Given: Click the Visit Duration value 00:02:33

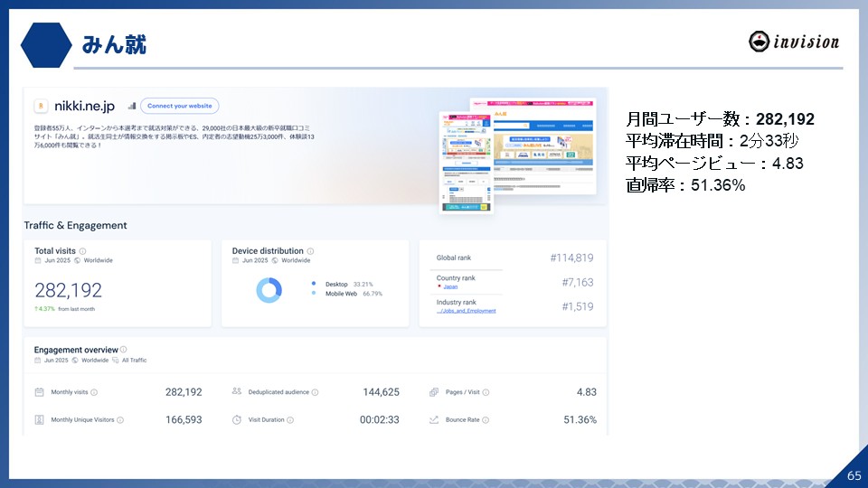Looking at the screenshot, I should point(379,420).
